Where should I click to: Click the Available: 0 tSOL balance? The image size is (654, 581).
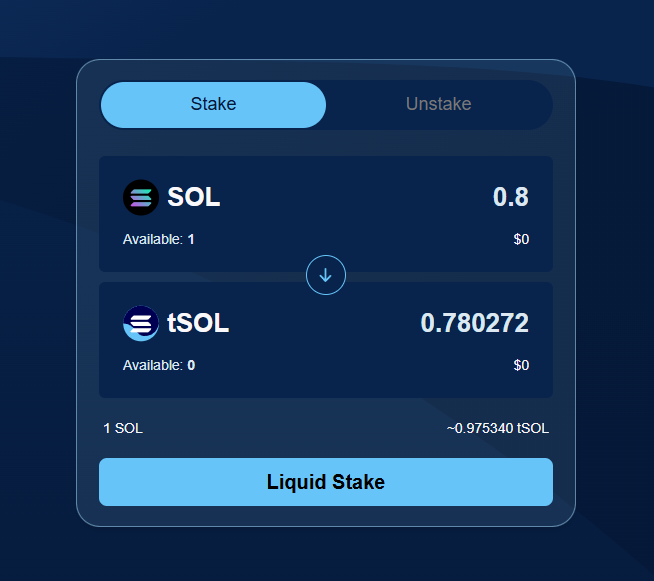pos(159,366)
